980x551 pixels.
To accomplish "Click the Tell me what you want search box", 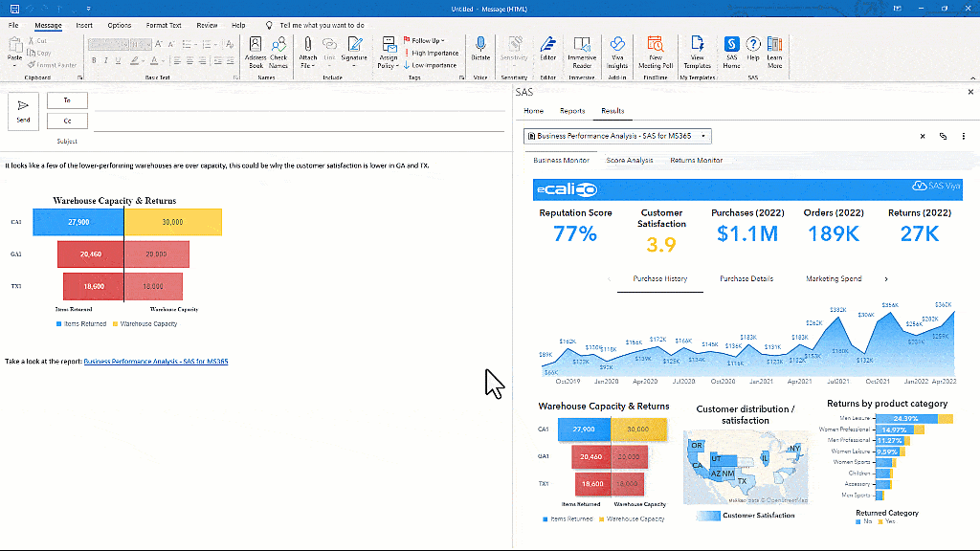I will pyautogui.click(x=322, y=26).
